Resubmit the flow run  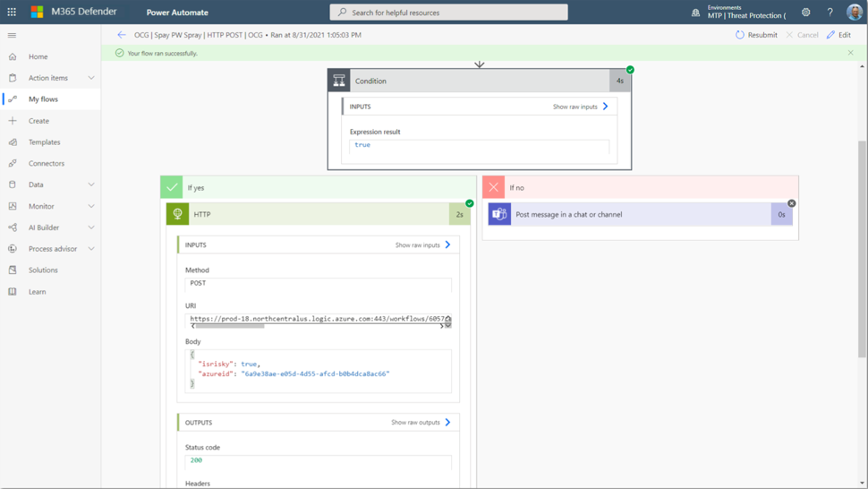pyautogui.click(x=756, y=35)
